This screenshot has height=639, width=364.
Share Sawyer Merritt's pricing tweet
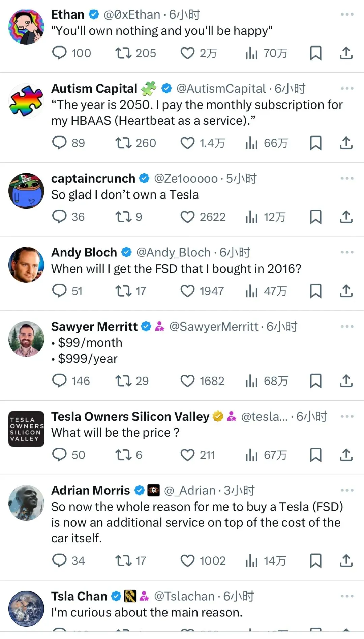coord(346,381)
